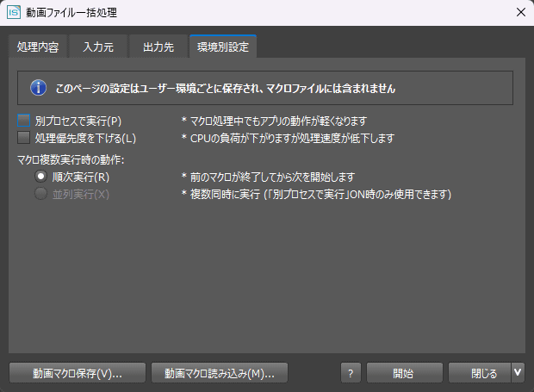534x392 pixels.
Task: Click the window title 動画ファイル一括処理
Action: tap(71, 13)
